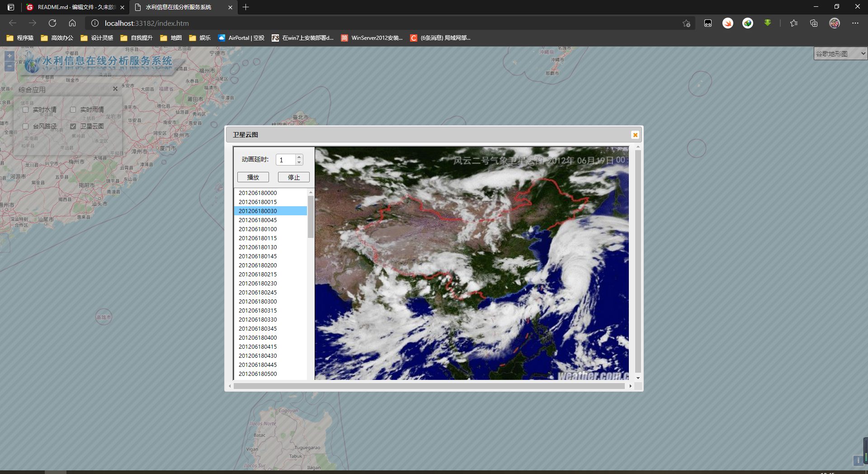Open the 程序猿 bookmarks folder
The width and height of the screenshot is (868, 474).
pyautogui.click(x=20, y=38)
